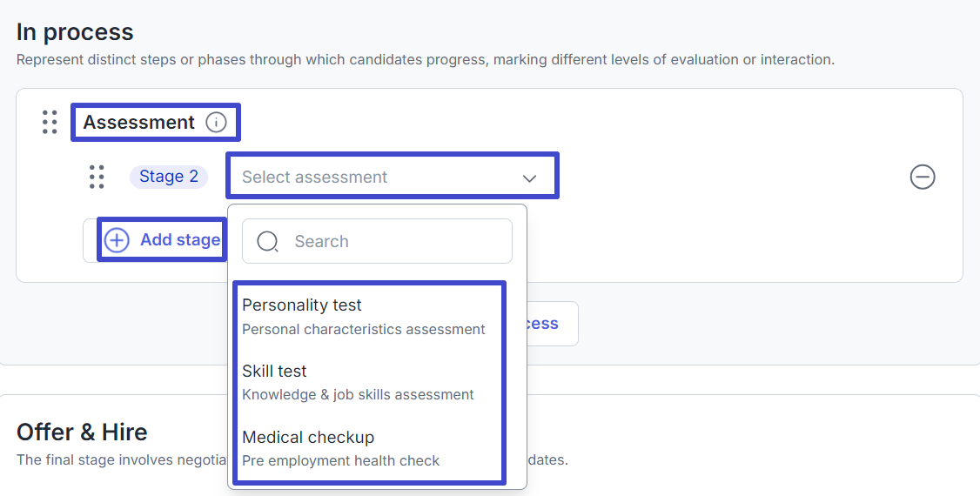Click the Pre employment health check description
980x496 pixels.
coord(340,461)
